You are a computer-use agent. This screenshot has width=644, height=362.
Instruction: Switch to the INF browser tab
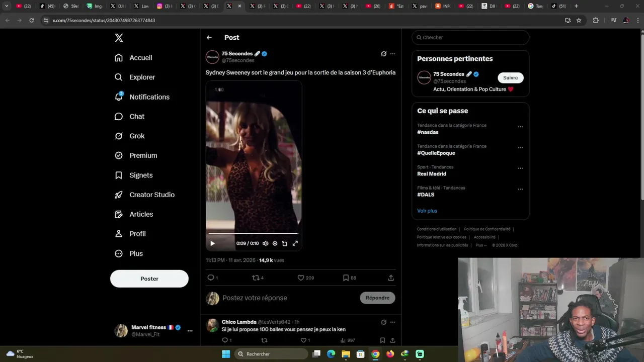(x=443, y=6)
